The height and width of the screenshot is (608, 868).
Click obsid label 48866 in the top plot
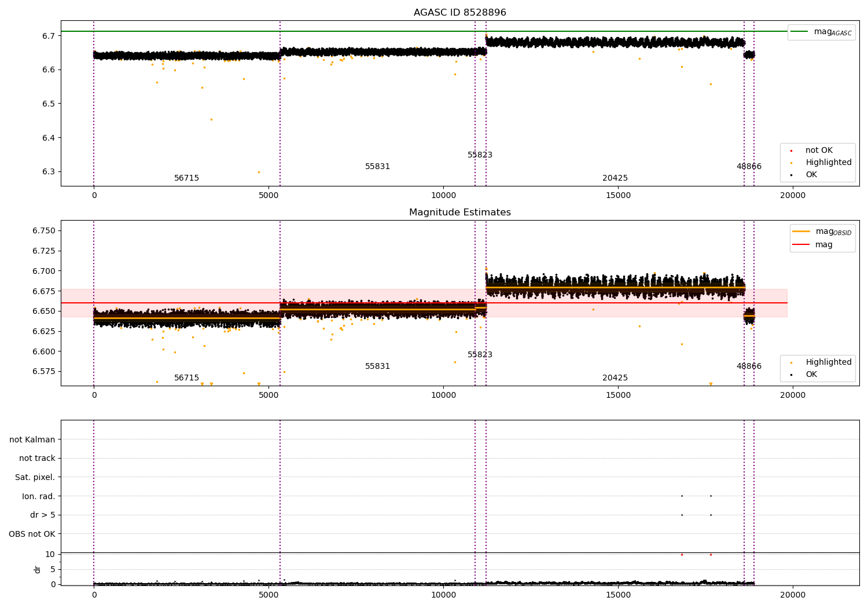749,167
